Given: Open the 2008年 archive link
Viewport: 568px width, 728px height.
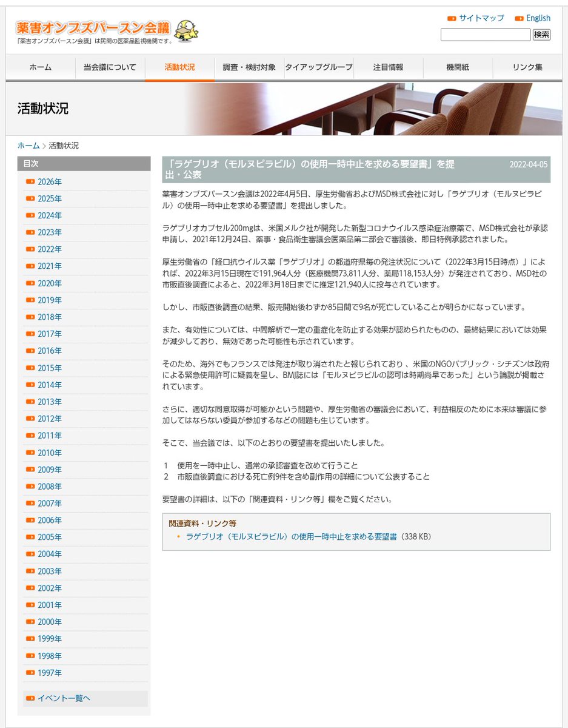Looking at the screenshot, I should pos(50,487).
